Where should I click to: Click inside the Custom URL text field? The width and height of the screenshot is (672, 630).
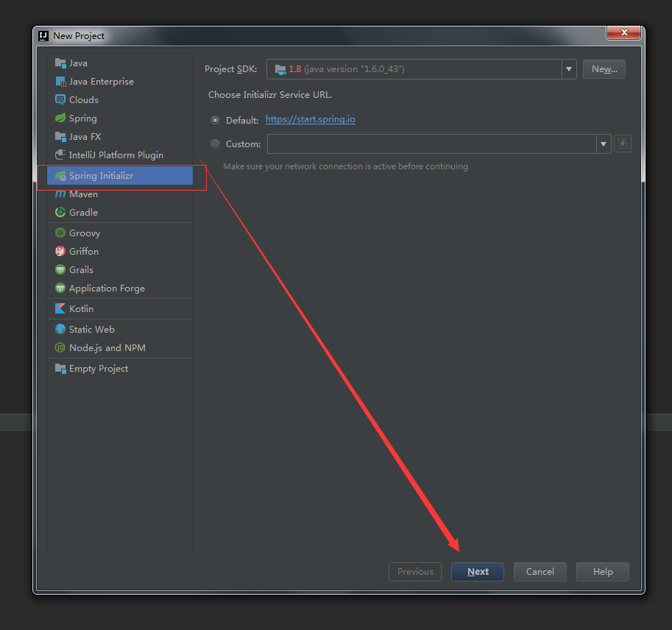tap(431, 144)
